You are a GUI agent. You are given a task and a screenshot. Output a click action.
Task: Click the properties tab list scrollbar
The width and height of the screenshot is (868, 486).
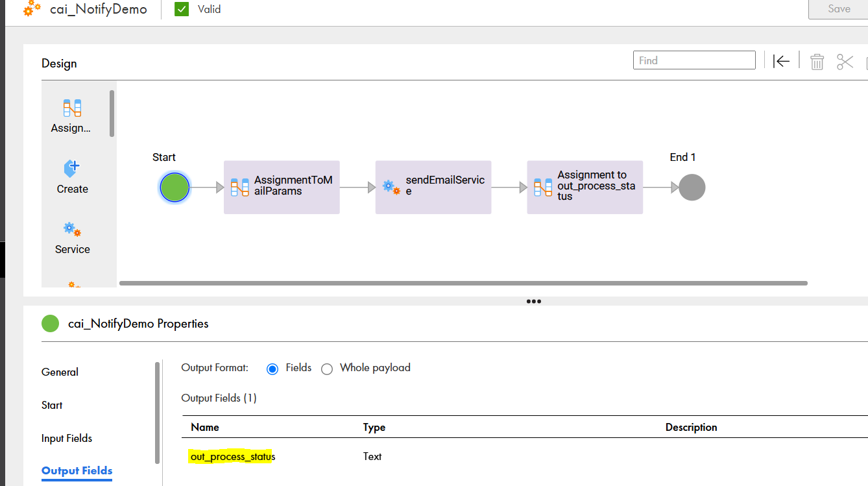pyautogui.click(x=157, y=413)
